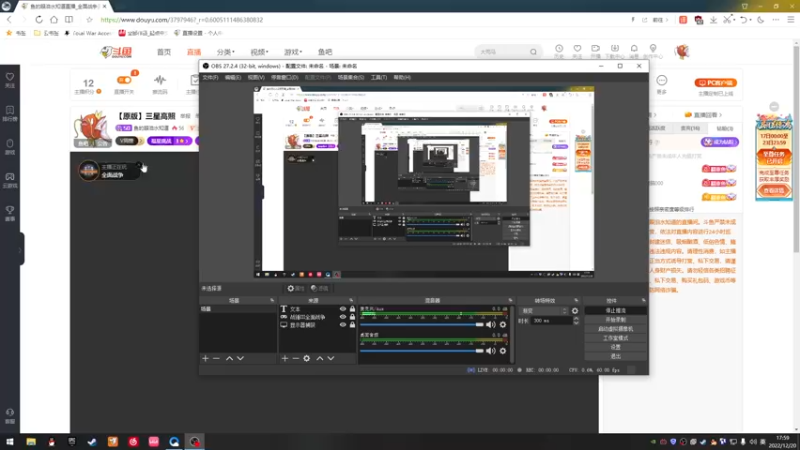This screenshot has width=800, height=450.
Task: Toggle visibility of 显示器捕获 source
Action: point(343,325)
